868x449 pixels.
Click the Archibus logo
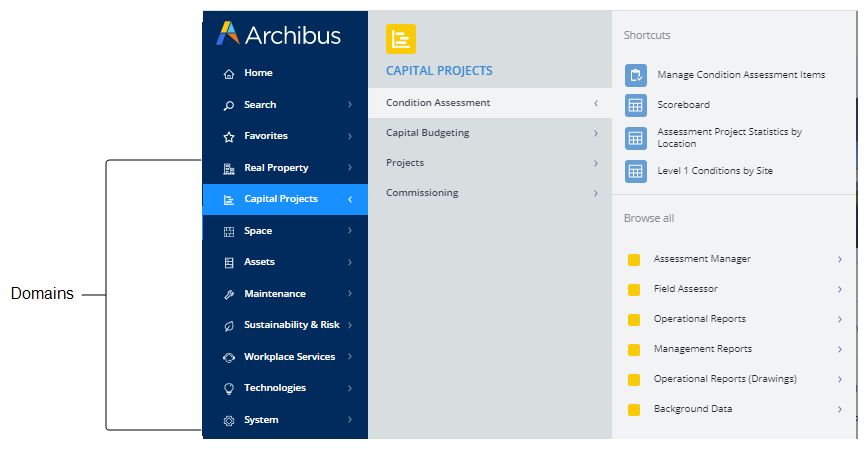pyautogui.click(x=278, y=35)
